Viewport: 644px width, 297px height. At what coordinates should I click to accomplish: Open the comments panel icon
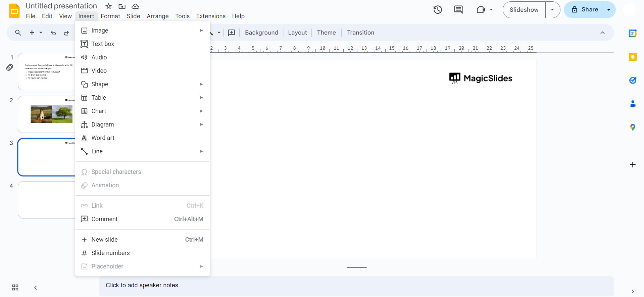coord(458,10)
